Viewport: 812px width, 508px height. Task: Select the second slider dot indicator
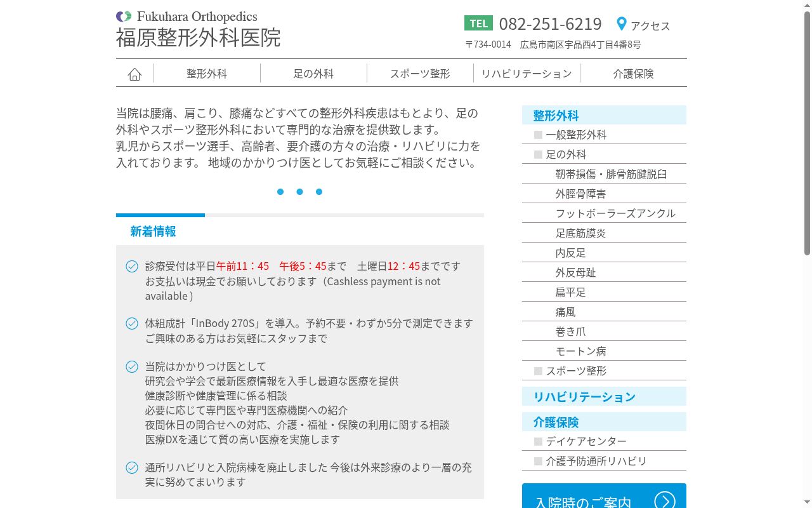tap(299, 192)
